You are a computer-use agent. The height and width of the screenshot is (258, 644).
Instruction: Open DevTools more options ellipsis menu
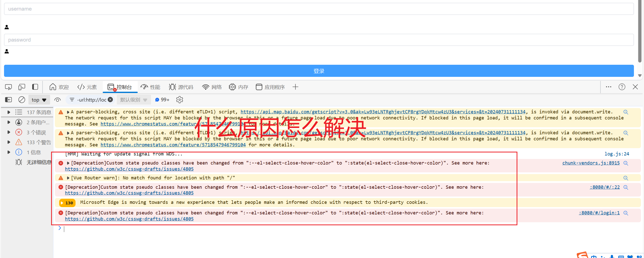pos(609,87)
